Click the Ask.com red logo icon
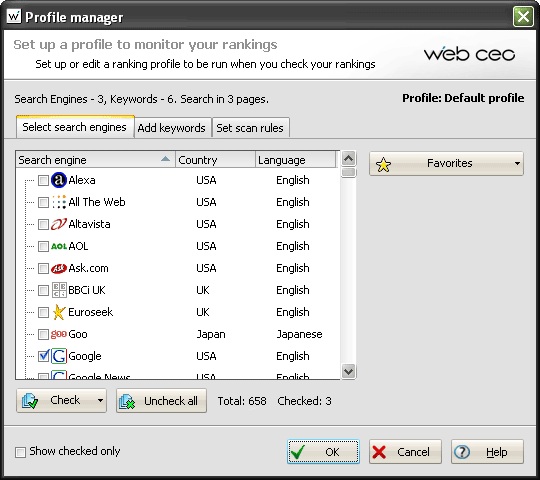 pyautogui.click(x=59, y=268)
